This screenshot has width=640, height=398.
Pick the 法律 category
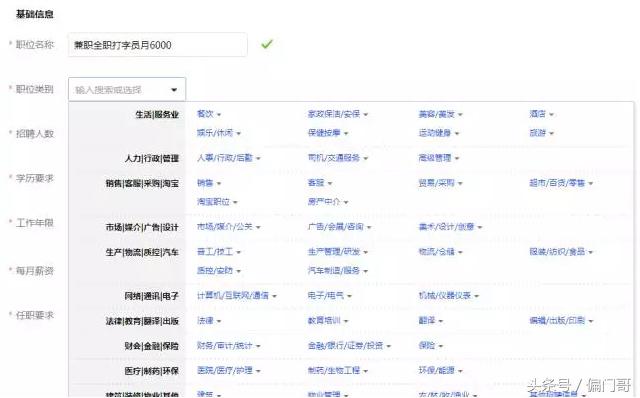pos(209,321)
